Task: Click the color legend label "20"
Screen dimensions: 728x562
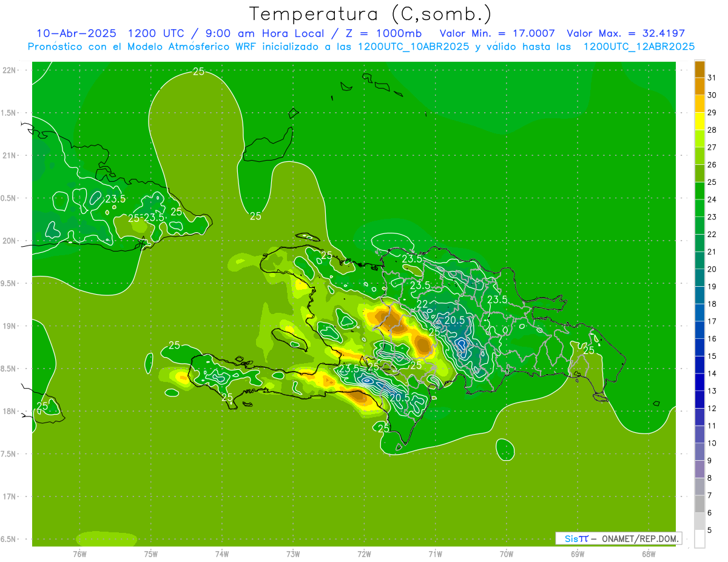Action: 712,269
